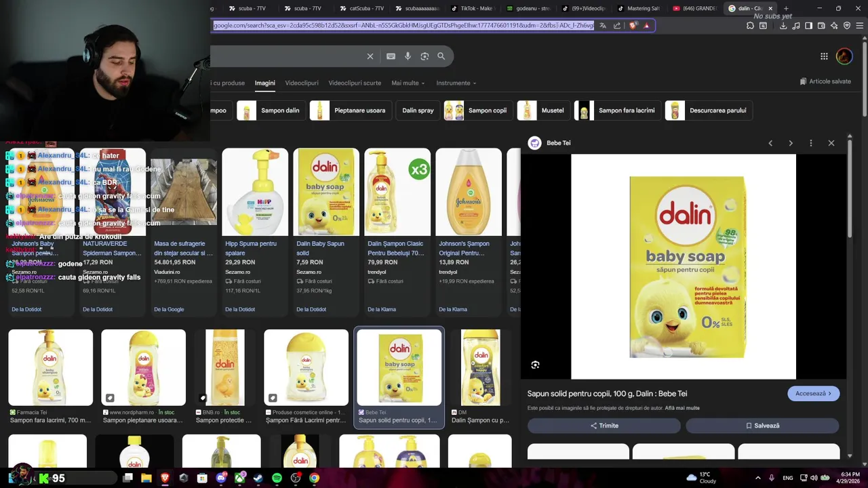The width and height of the screenshot is (868, 488).
Task: Open the browser hamburger menu
Action: 860,26
